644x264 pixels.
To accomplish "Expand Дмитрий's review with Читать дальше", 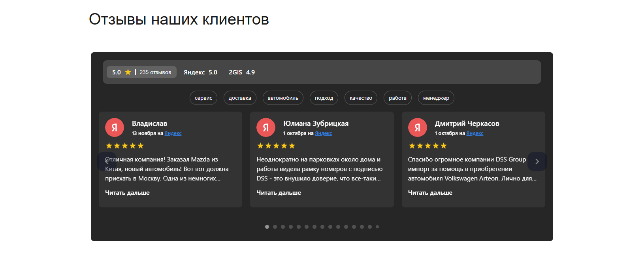I will click(430, 193).
